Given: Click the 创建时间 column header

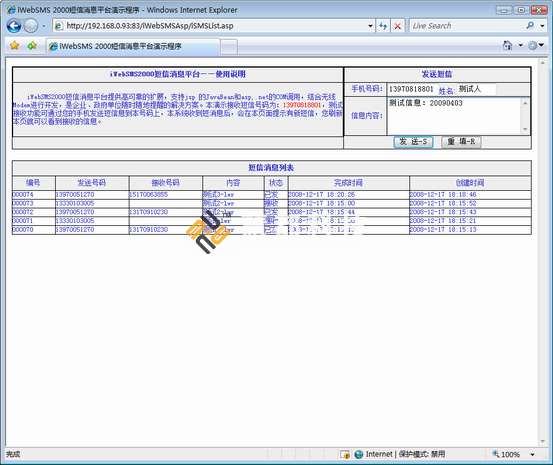Looking at the screenshot, I should (470, 183).
